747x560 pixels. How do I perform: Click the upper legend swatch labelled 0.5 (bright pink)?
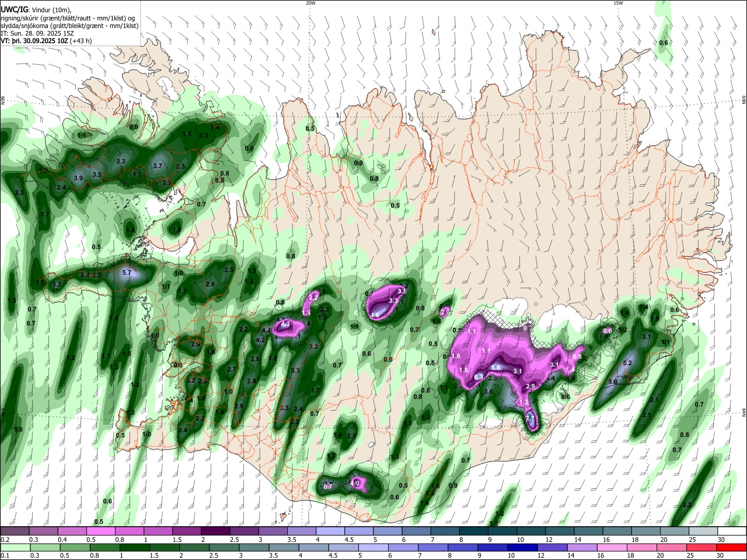pos(100,531)
